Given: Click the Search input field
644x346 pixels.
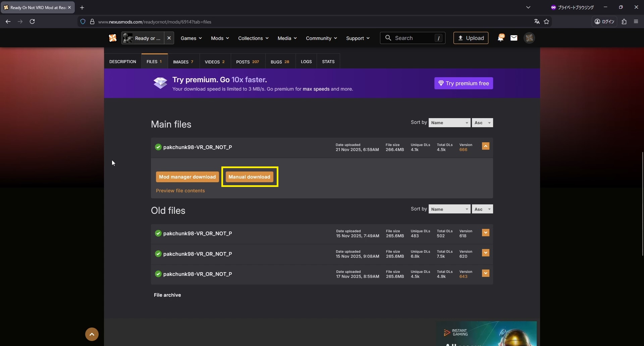Looking at the screenshot, I should (413, 38).
